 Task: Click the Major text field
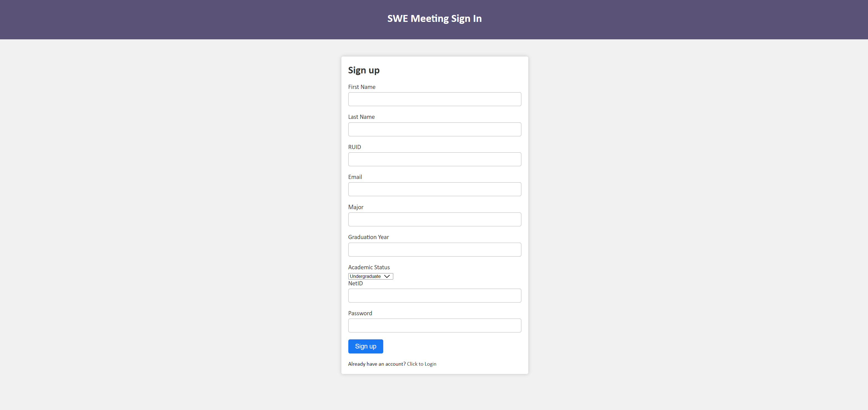434,219
